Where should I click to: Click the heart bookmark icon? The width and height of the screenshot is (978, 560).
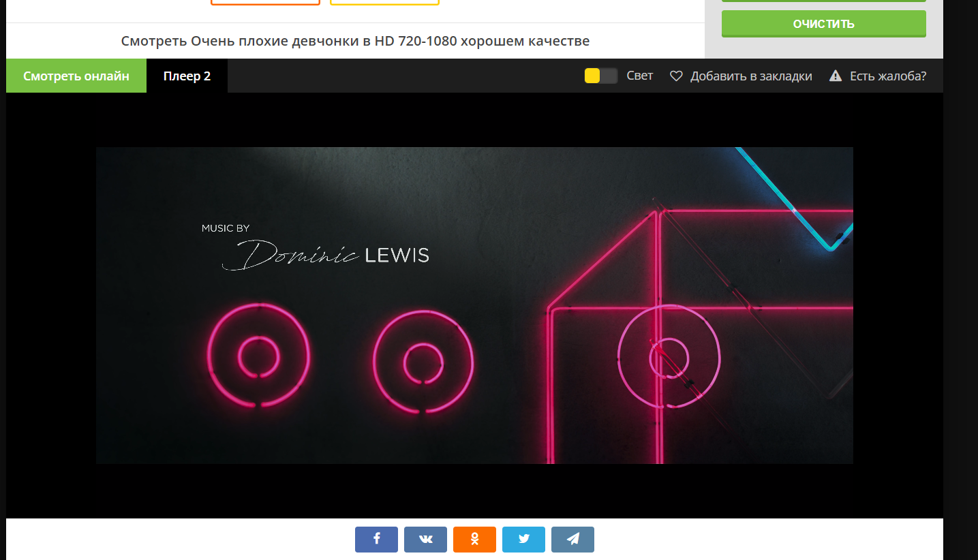tap(676, 76)
